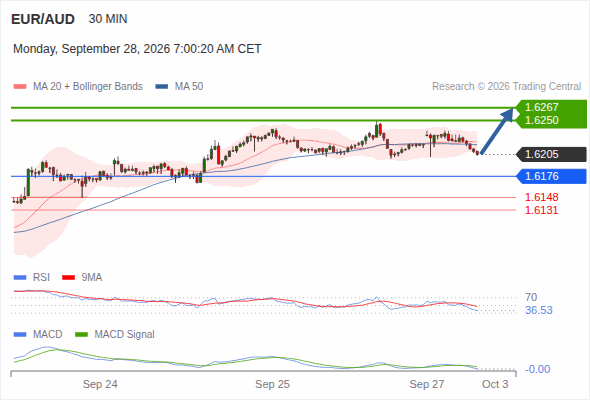
Task: Click the red 1.6148 support level label
Action: [x=541, y=197]
